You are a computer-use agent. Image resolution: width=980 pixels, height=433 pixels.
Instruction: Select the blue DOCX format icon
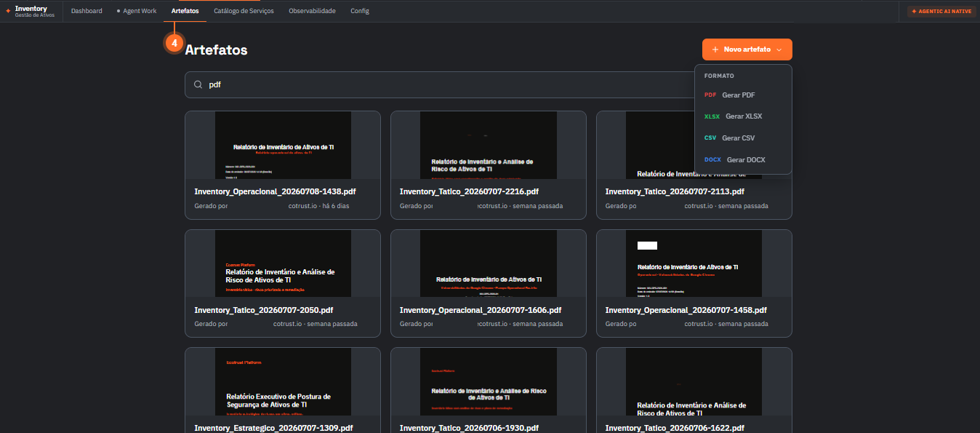(712, 160)
